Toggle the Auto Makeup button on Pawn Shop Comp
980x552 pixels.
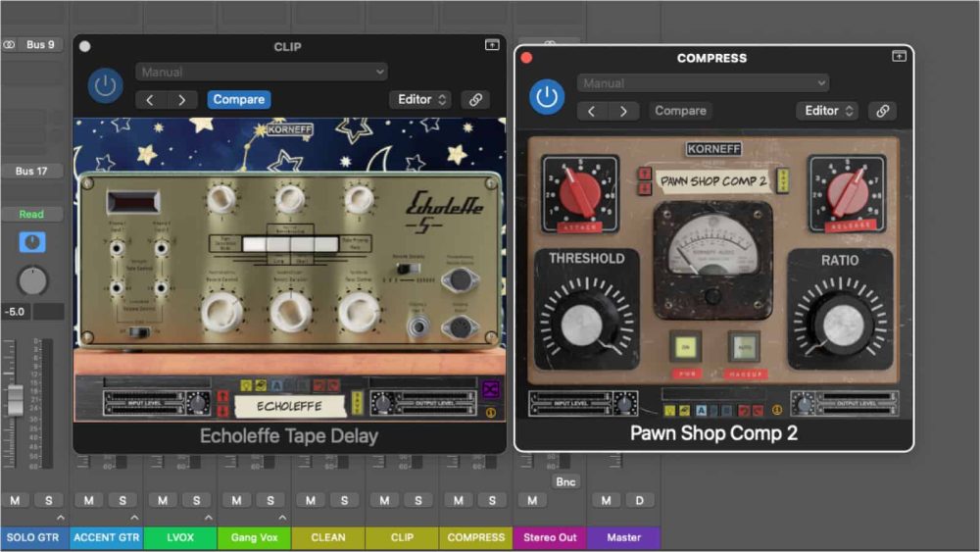point(744,347)
